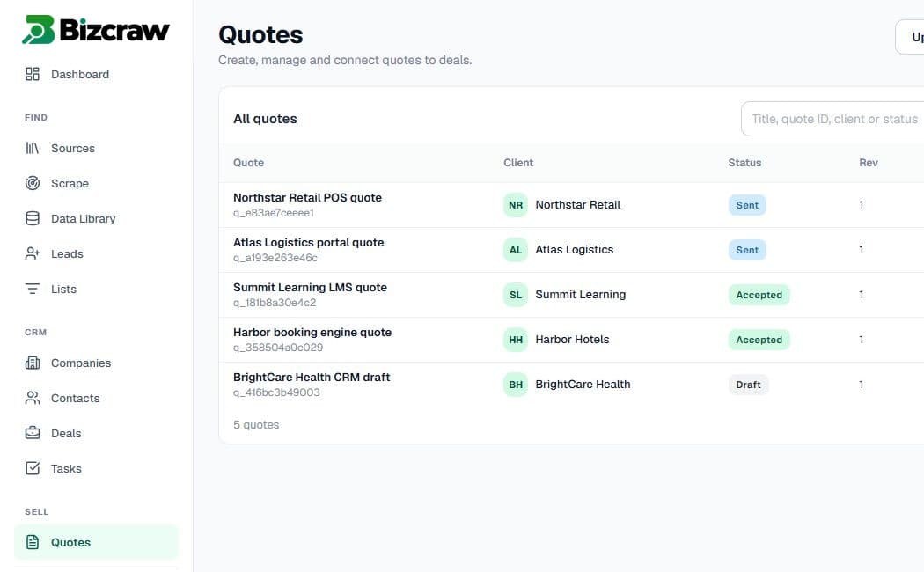
Task: Open the Data Library database icon
Action: [x=33, y=218]
